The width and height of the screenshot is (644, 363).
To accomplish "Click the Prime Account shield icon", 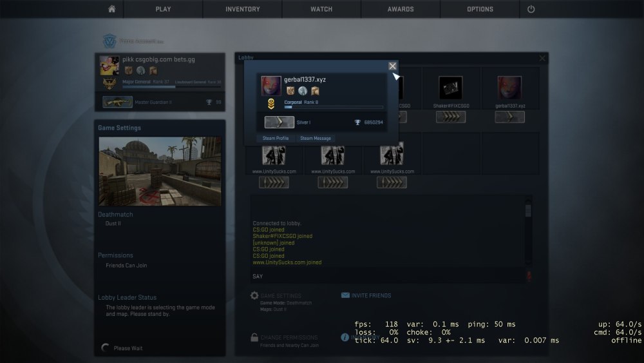I will point(109,41).
